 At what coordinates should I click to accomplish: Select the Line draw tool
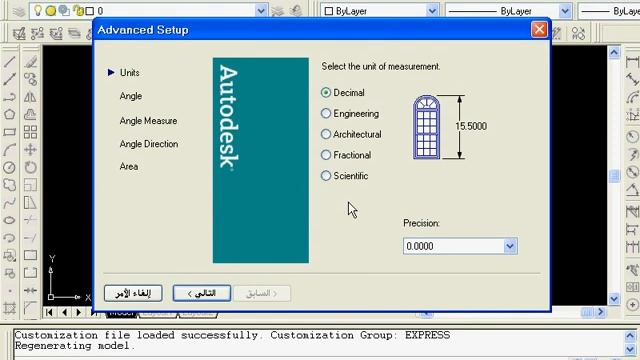(10, 62)
